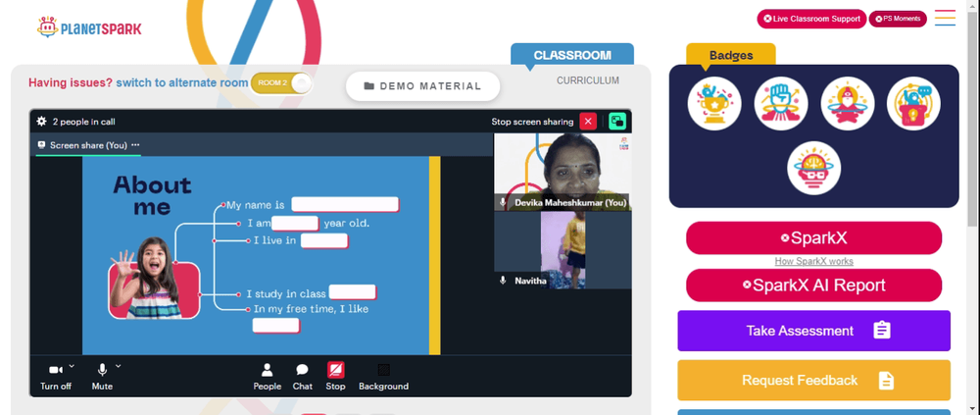This screenshot has width=980, height=415.
Task: Switch to the CLASSROOM tab
Action: pyautogui.click(x=572, y=55)
